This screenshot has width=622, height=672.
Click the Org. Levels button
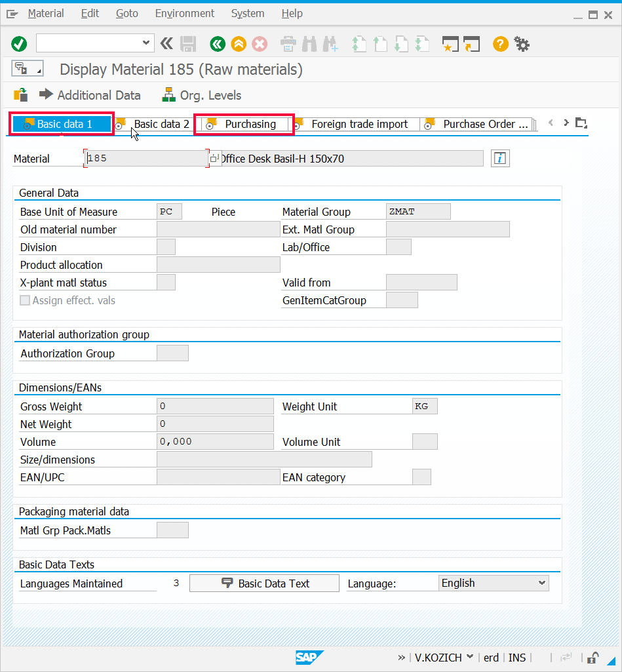202,95
